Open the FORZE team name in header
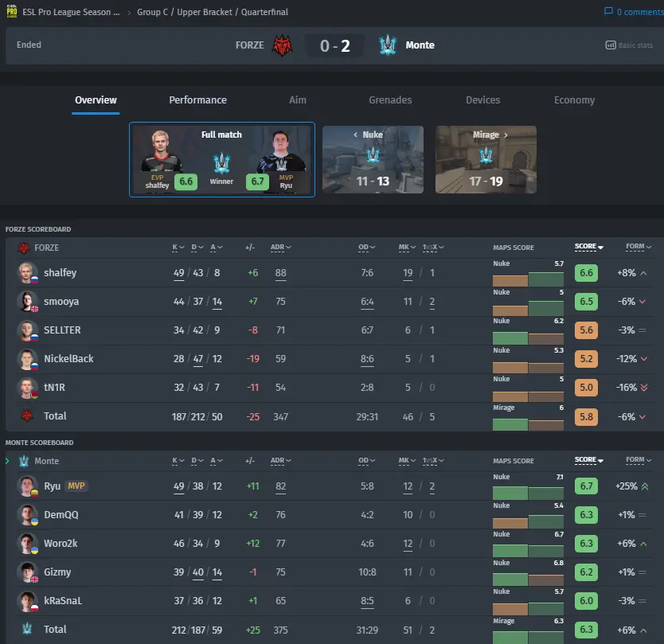Screen dimensions: 664x644 [x=249, y=45]
